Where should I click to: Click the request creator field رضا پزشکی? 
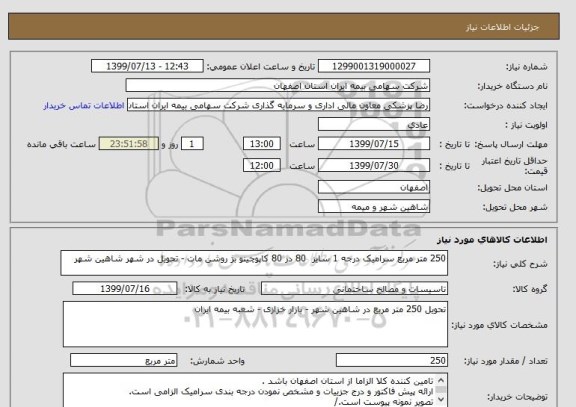(x=278, y=105)
